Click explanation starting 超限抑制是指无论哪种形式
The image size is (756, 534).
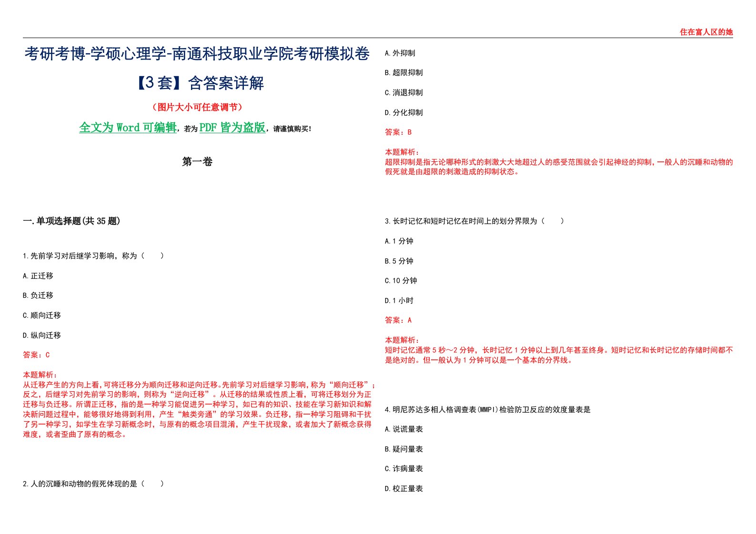[559, 167]
